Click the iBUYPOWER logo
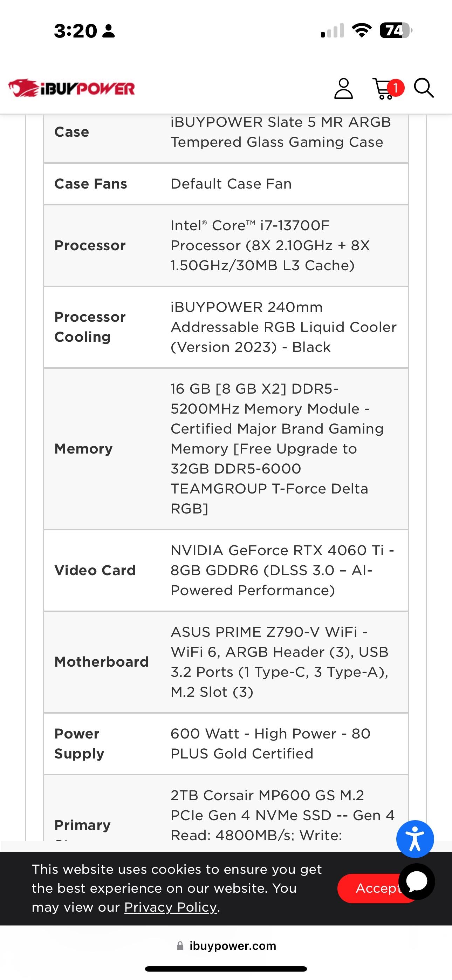This screenshot has width=452, height=980. coord(72,88)
